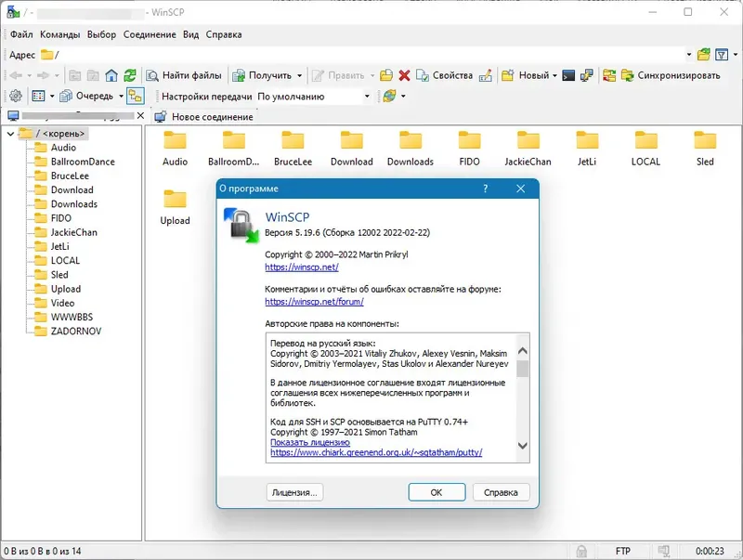
Task: Close the session tab with X
Action: click(140, 115)
